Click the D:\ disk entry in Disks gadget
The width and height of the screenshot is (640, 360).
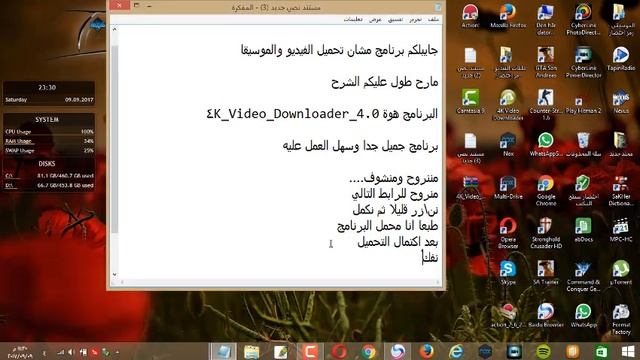pyautogui.click(x=49, y=185)
